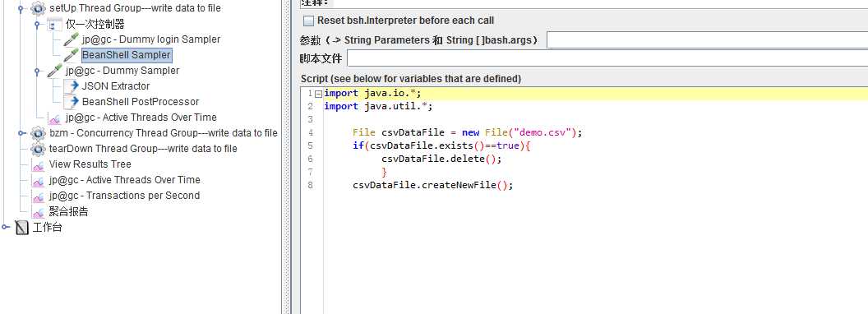Image resolution: width=868 pixels, height=314 pixels.
Task: Expand the bzm Concurrency Thread Group node
Action: pos(21,133)
